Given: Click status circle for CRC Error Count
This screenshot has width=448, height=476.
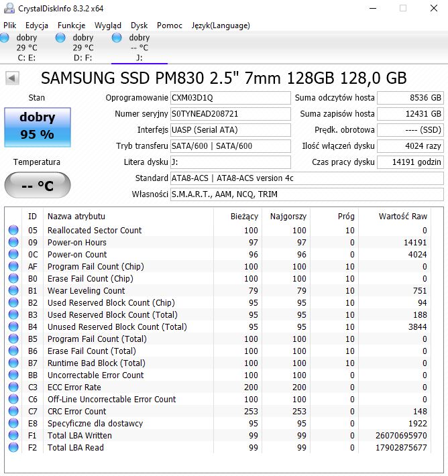Looking at the screenshot, I should click(x=13, y=411).
